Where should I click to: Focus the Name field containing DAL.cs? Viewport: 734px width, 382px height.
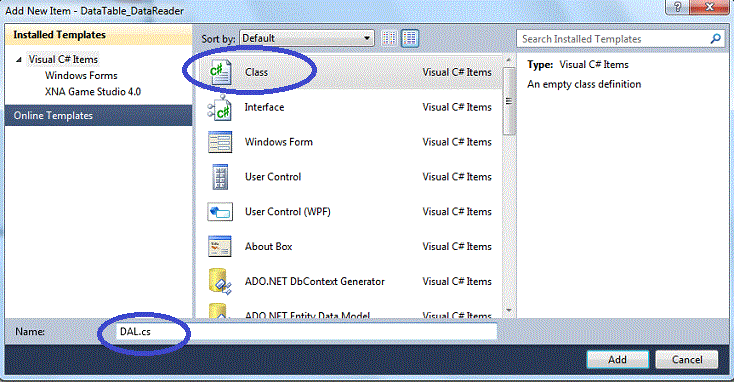pos(306,331)
